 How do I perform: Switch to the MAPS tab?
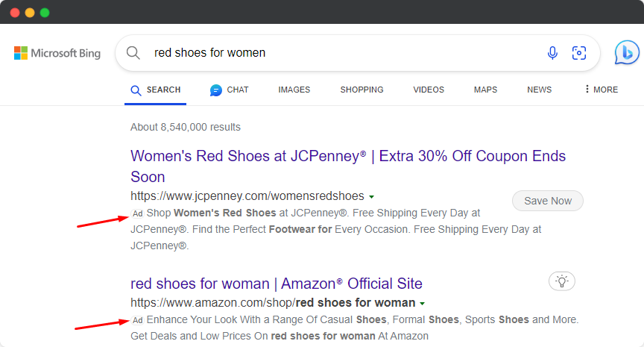point(485,90)
